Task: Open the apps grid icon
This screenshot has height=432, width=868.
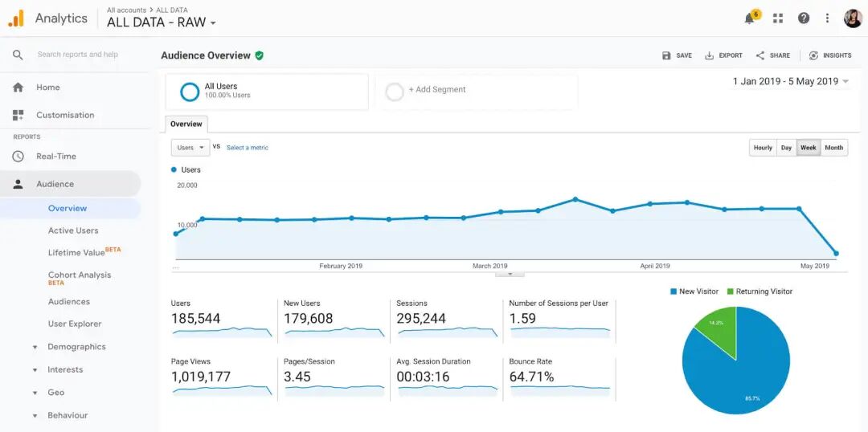Action: 778,18
